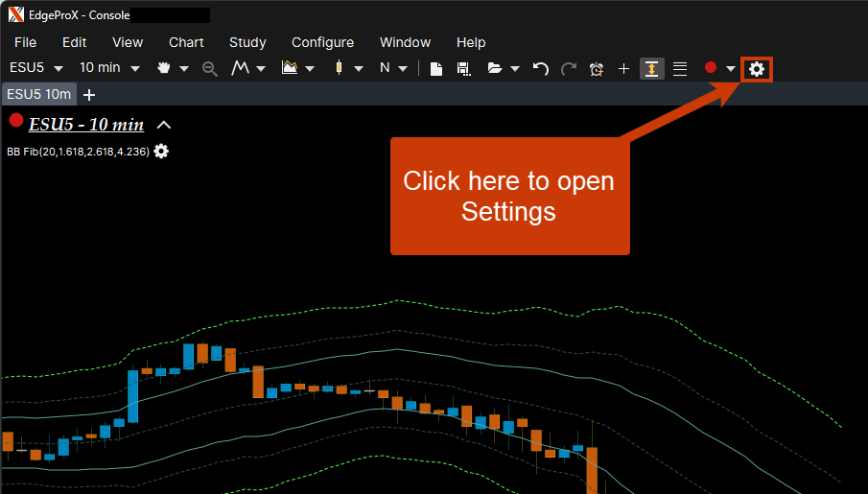Viewport: 868px width, 494px height.
Task: Click the crosshair plus icon in toolbar
Action: tap(623, 68)
